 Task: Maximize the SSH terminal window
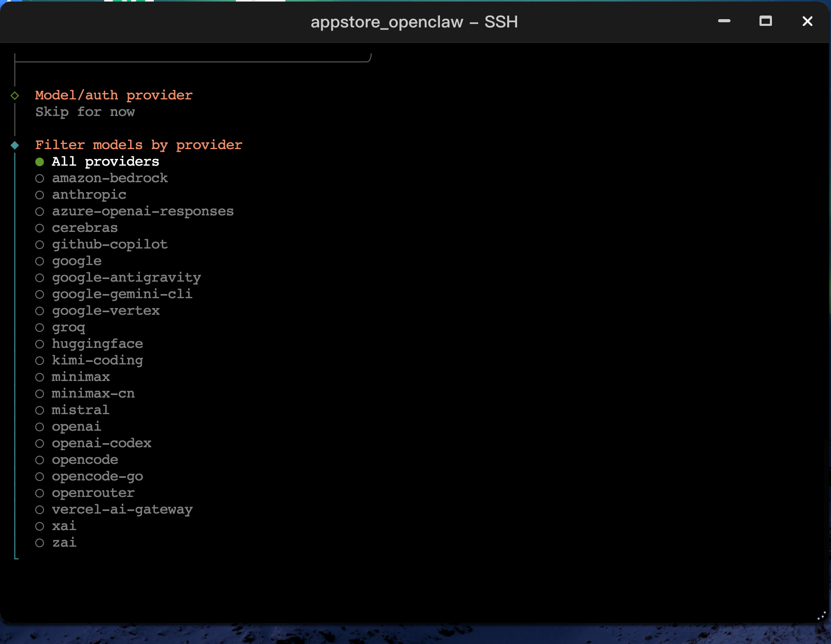coord(765,21)
